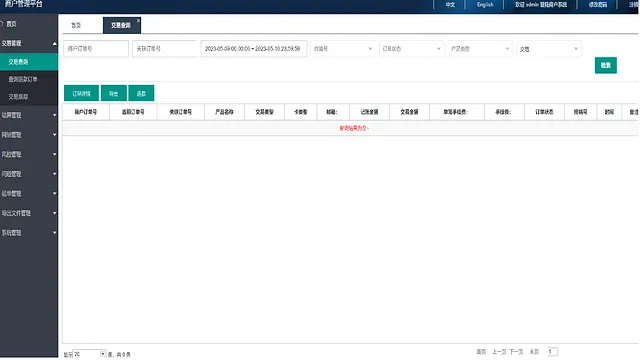Click the 卡类型 column header
The image size is (640, 360).
tap(300, 112)
